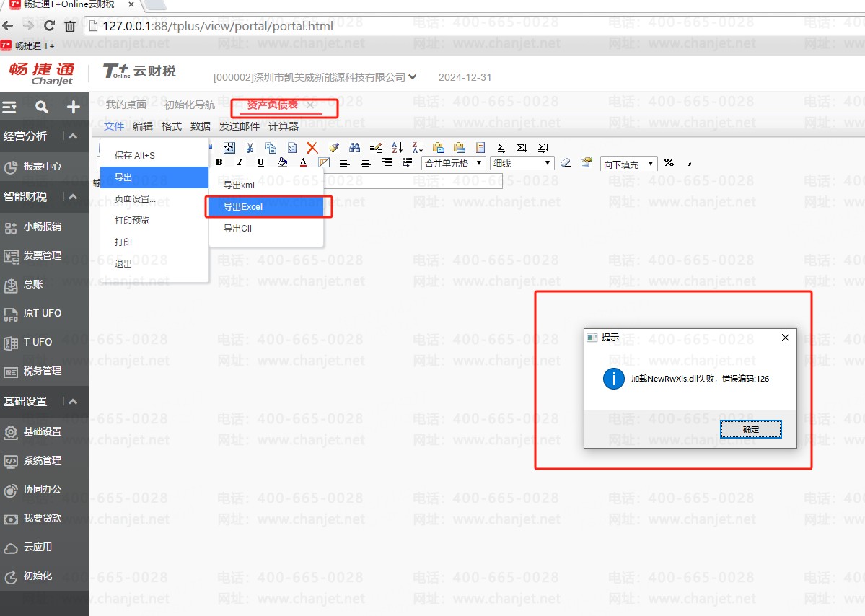Click the sigma sum icon

501,148
